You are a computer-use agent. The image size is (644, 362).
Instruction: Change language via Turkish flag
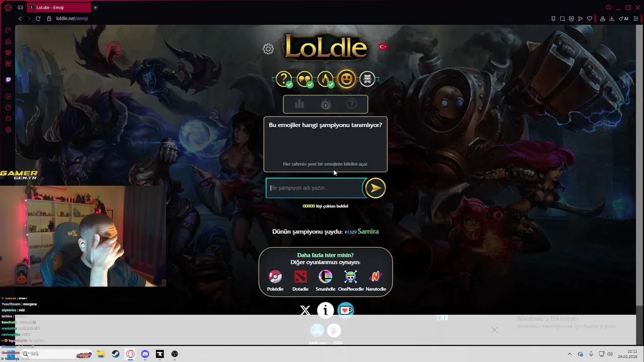point(383,47)
